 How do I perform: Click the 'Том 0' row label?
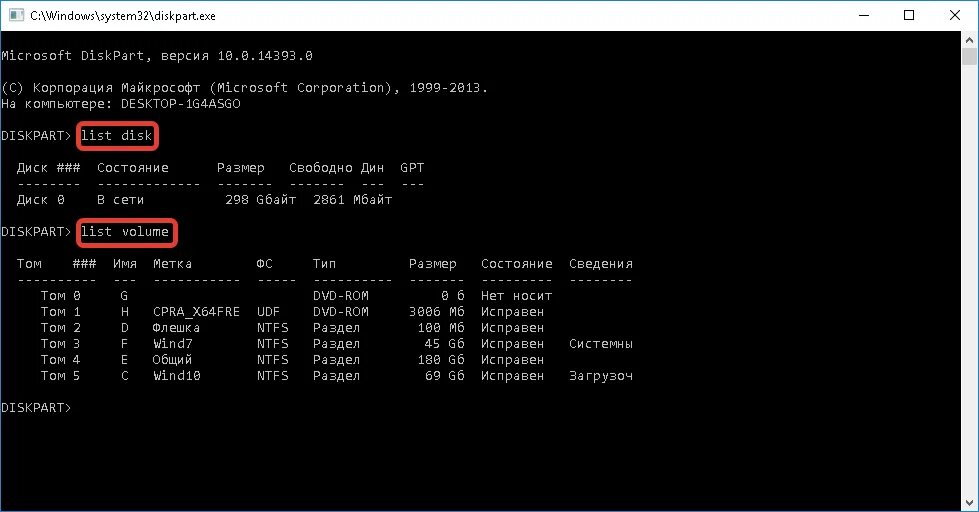pyautogui.click(x=61, y=295)
